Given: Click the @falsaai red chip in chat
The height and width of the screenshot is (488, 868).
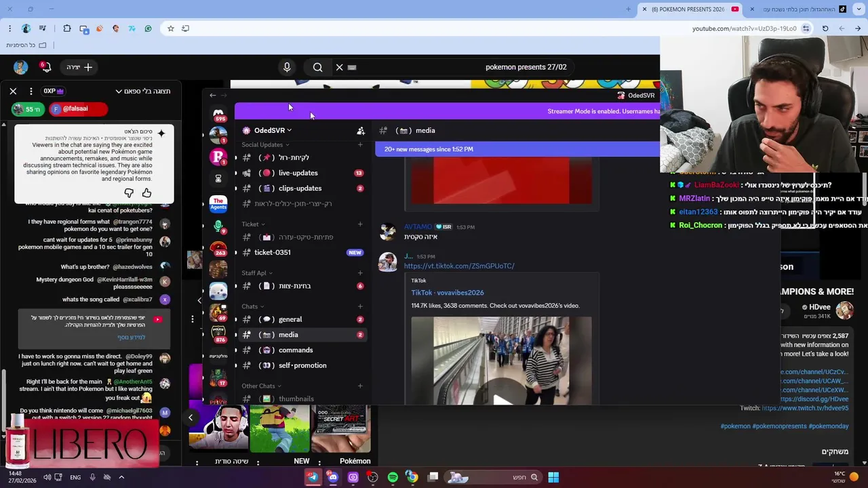Looking at the screenshot, I should tap(78, 108).
